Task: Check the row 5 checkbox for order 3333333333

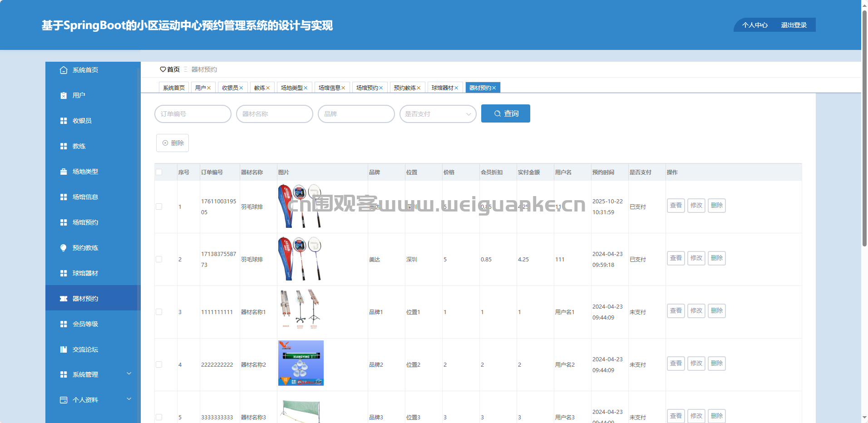Action: click(159, 417)
